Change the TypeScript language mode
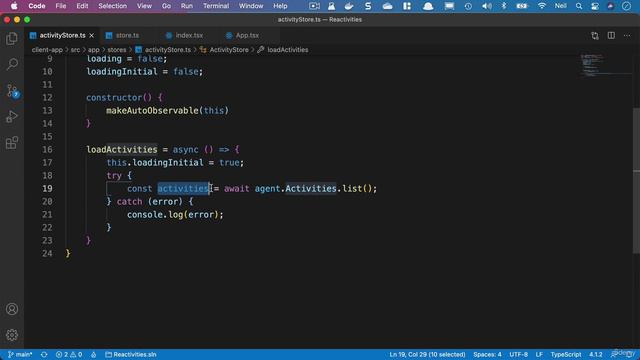 566,354
